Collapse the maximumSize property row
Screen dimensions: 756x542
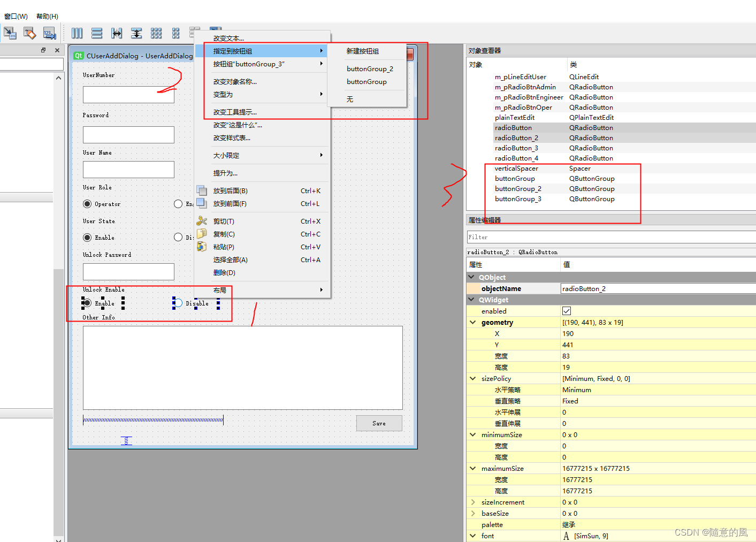pyautogui.click(x=473, y=468)
